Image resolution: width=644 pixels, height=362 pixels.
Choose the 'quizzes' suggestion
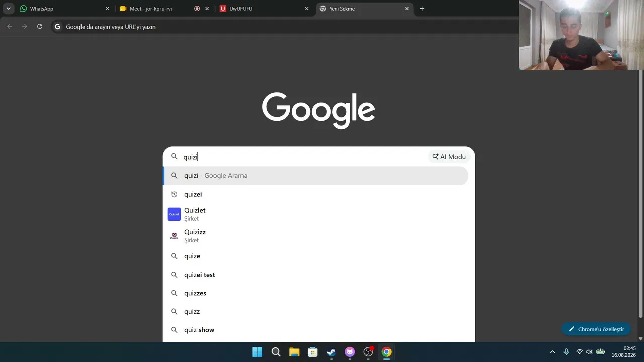pyautogui.click(x=316, y=293)
